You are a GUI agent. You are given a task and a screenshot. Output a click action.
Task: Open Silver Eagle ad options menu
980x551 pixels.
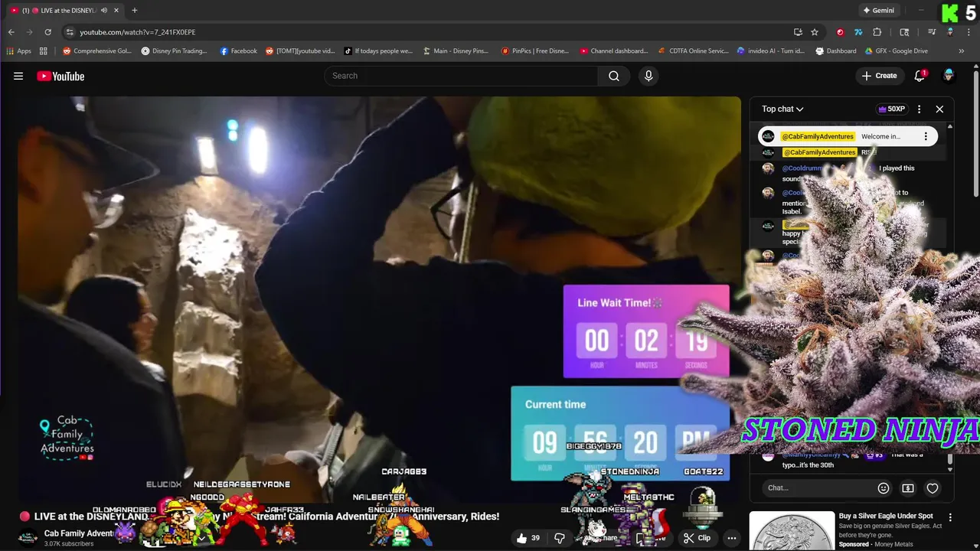[x=950, y=517]
